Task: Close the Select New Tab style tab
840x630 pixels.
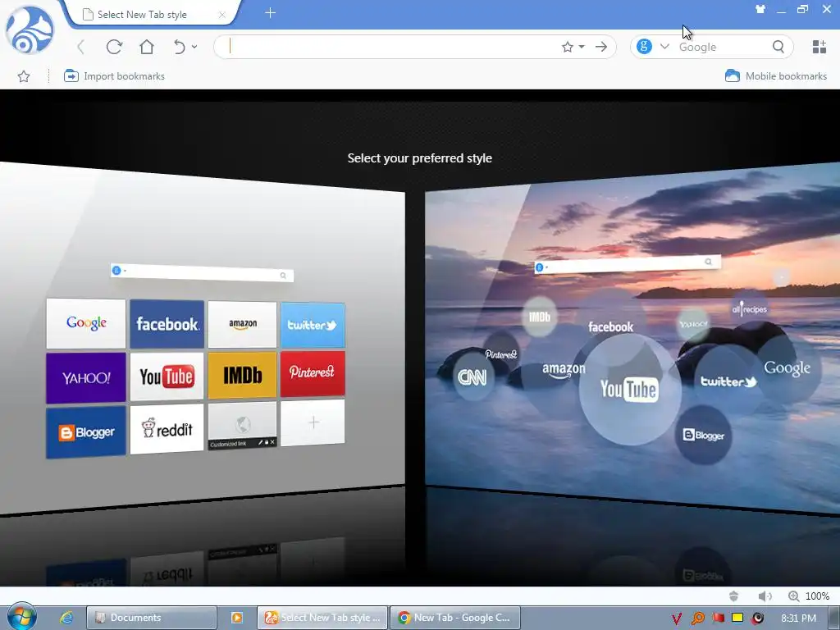Action: pyautogui.click(x=221, y=15)
